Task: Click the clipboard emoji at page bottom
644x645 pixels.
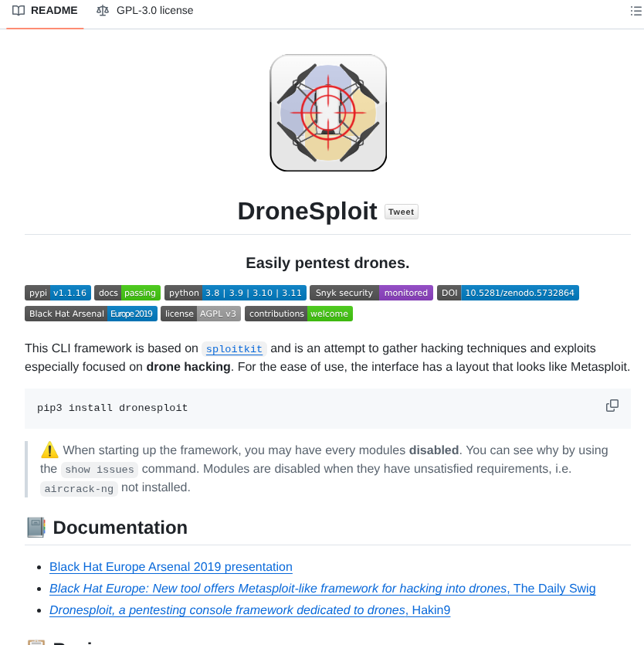Action: coord(34,642)
